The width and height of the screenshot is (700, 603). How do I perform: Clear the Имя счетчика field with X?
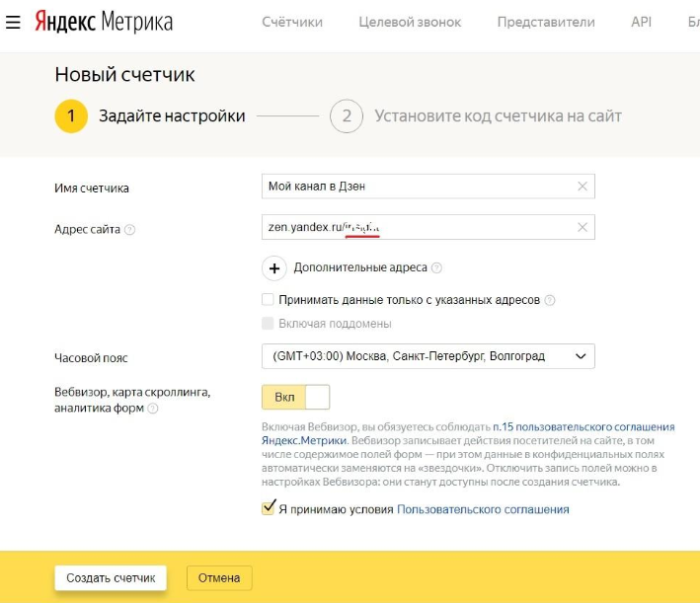583,187
